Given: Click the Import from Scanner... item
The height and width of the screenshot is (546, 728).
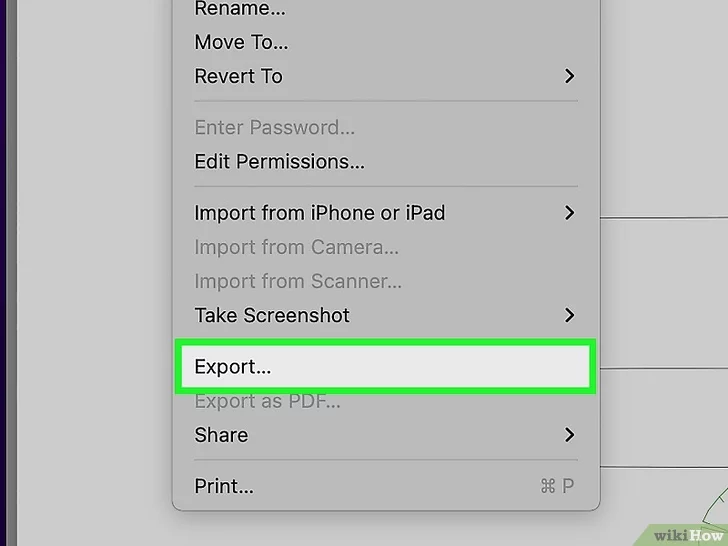Looking at the screenshot, I should pyautogui.click(x=298, y=281).
